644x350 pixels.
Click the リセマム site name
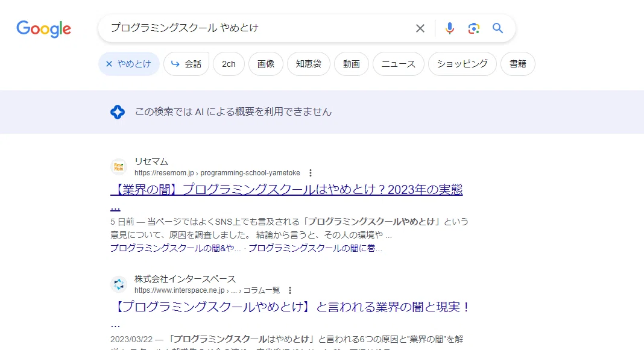151,161
